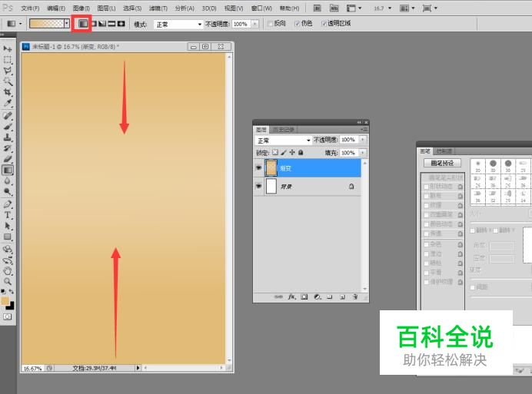This screenshot has height=394, width=532.
Task: Select the Path Selection tool
Action: (7, 226)
